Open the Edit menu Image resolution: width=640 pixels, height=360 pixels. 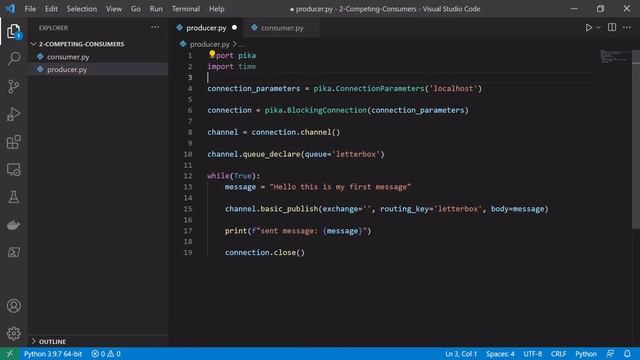coord(51,9)
